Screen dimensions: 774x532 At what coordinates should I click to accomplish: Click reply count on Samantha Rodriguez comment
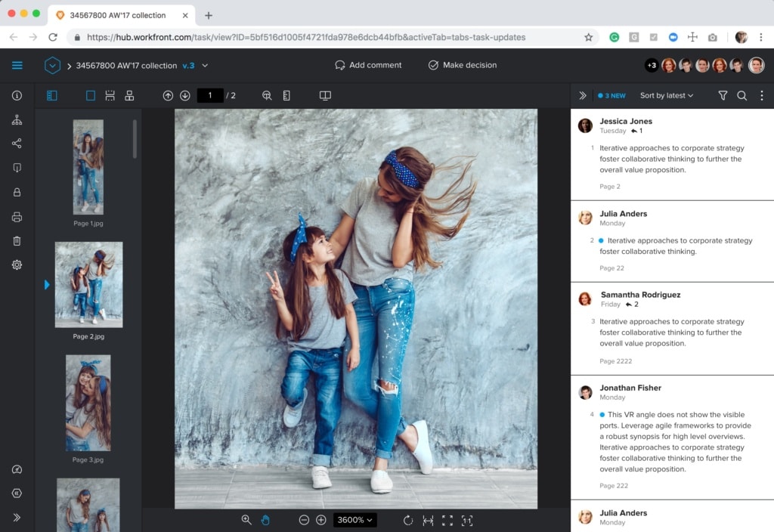(x=632, y=305)
